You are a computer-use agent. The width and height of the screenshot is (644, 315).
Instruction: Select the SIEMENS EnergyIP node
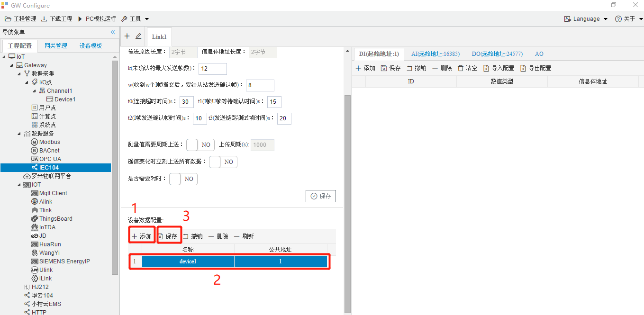[x=61, y=261]
